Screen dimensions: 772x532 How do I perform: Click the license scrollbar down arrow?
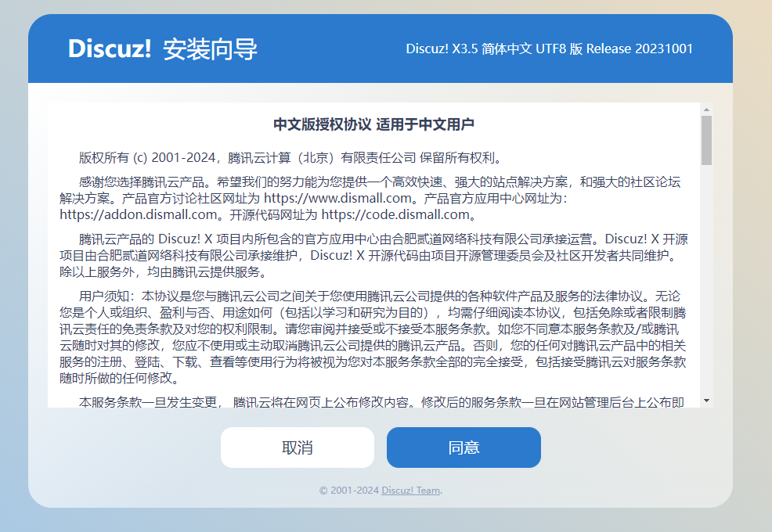pyautogui.click(x=706, y=401)
